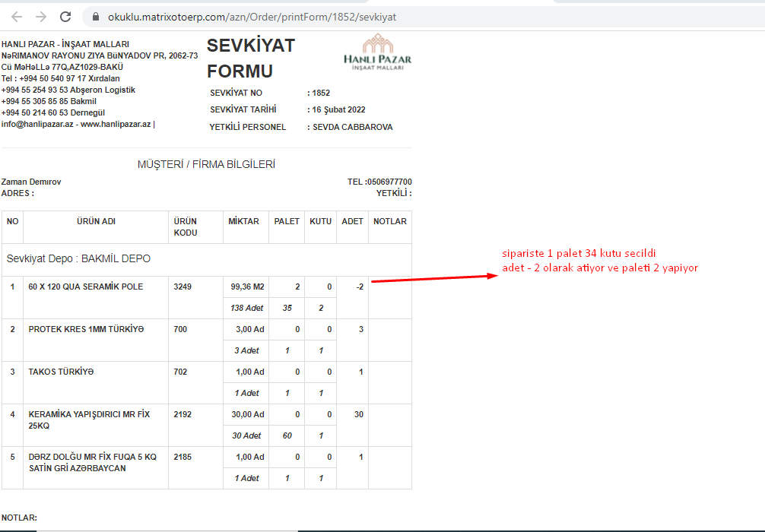The image size is (765, 532).
Task: Click the Hanlı Pazar logo image
Action: (x=377, y=53)
